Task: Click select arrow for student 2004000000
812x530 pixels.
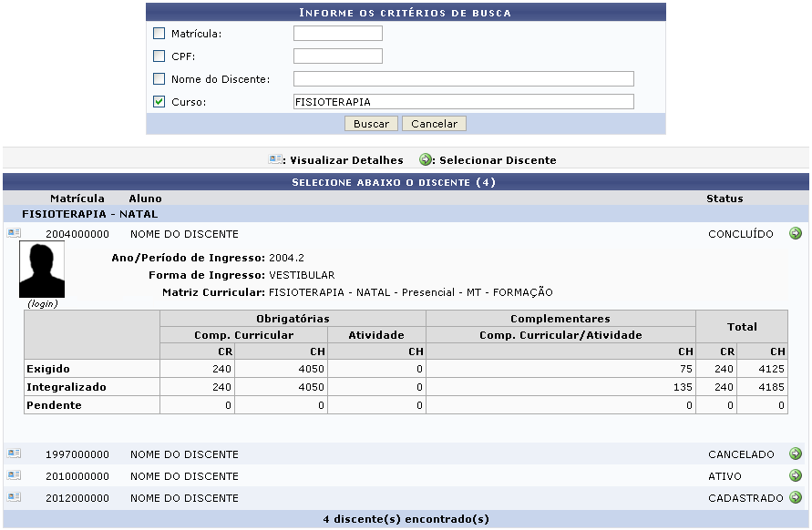Action: [796, 234]
